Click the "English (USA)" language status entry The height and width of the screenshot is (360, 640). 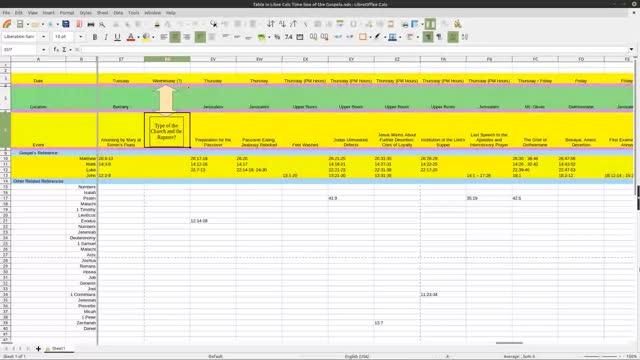point(356,356)
